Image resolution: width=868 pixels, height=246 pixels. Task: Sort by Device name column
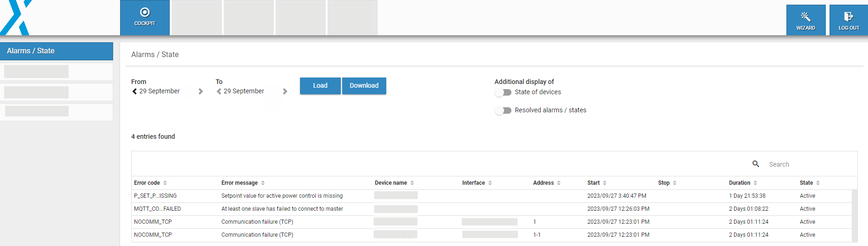point(412,183)
